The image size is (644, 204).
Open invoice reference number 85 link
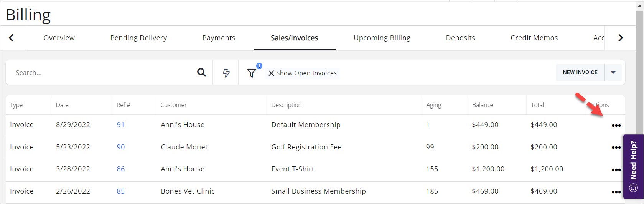120,191
